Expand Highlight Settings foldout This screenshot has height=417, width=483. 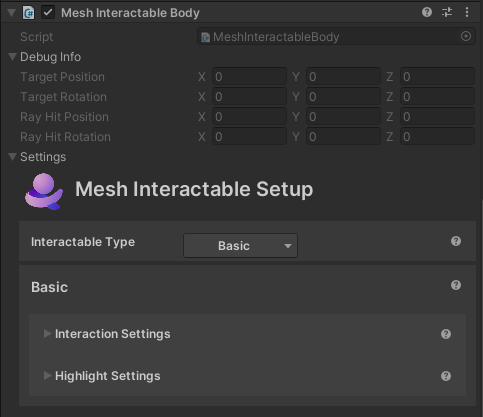(x=47, y=376)
